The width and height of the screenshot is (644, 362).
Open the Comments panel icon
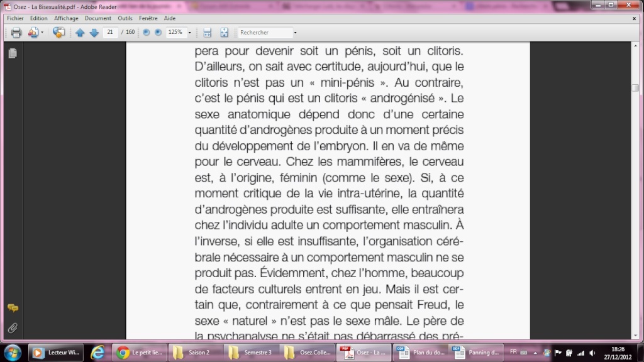click(13, 308)
